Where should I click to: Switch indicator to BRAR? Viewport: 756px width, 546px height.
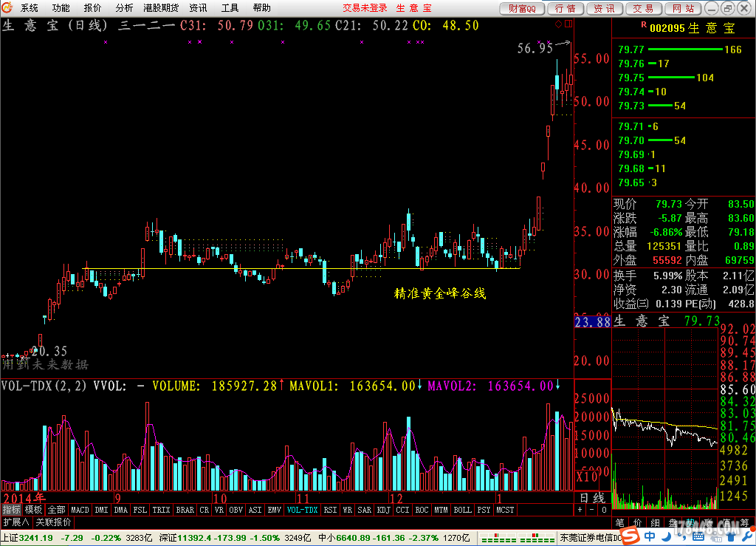pyautogui.click(x=185, y=510)
